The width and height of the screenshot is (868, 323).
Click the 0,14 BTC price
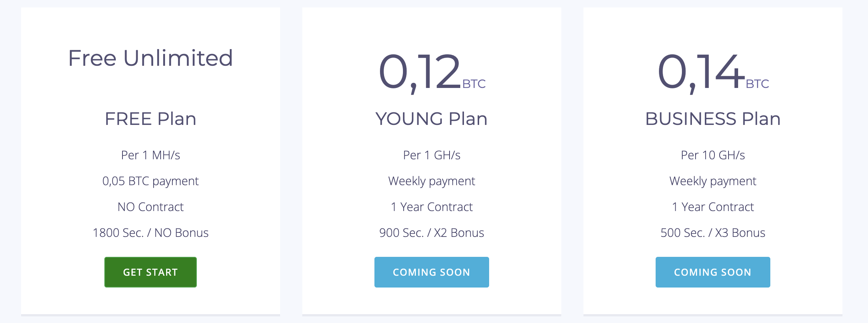[713, 73]
